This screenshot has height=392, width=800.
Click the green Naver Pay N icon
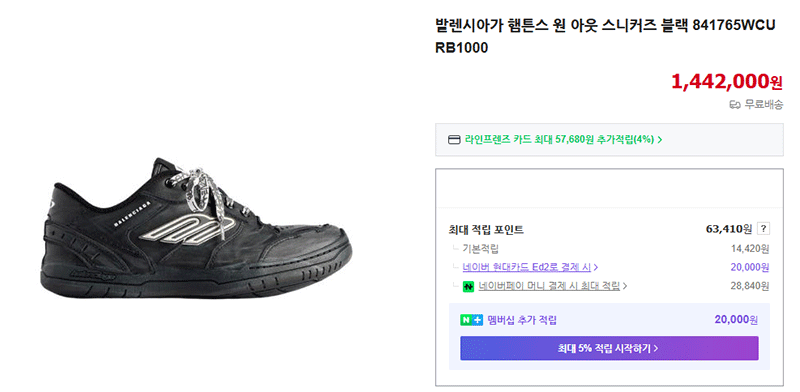[468, 286]
